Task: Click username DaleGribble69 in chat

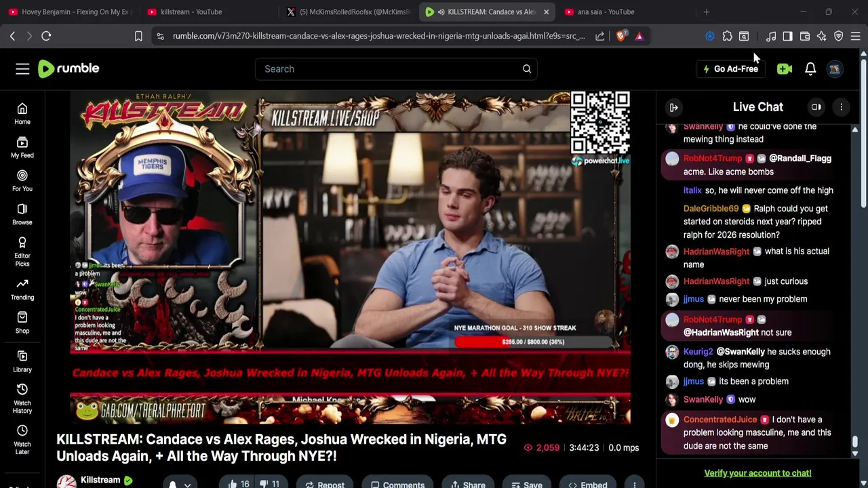Action: coord(711,209)
